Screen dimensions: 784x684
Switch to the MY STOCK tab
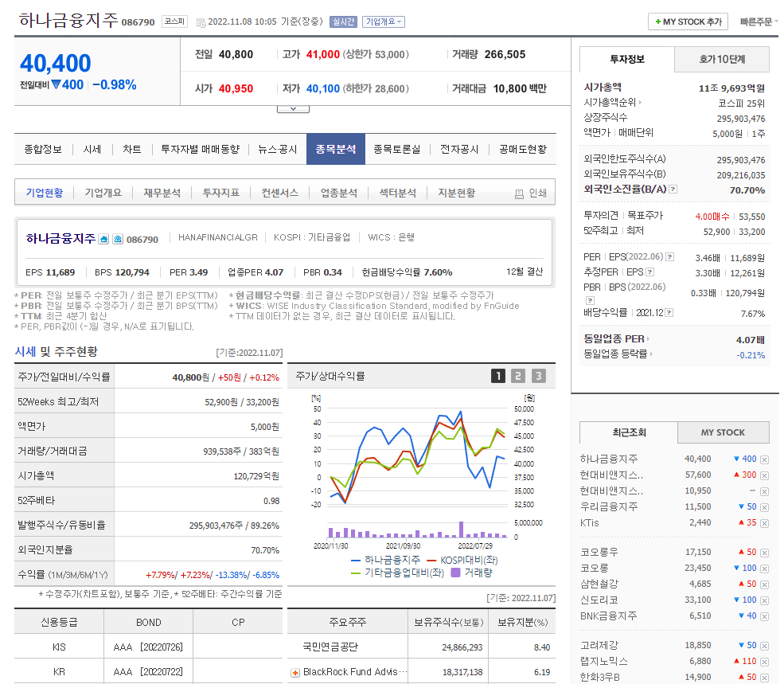pos(723,432)
